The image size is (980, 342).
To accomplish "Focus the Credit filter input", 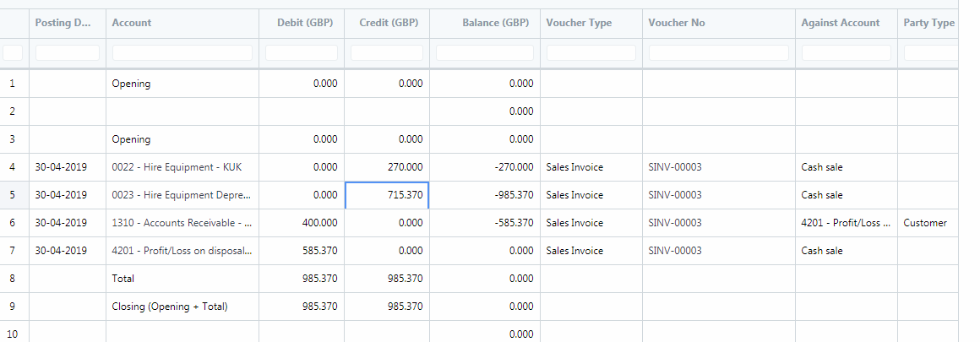I will coord(387,52).
